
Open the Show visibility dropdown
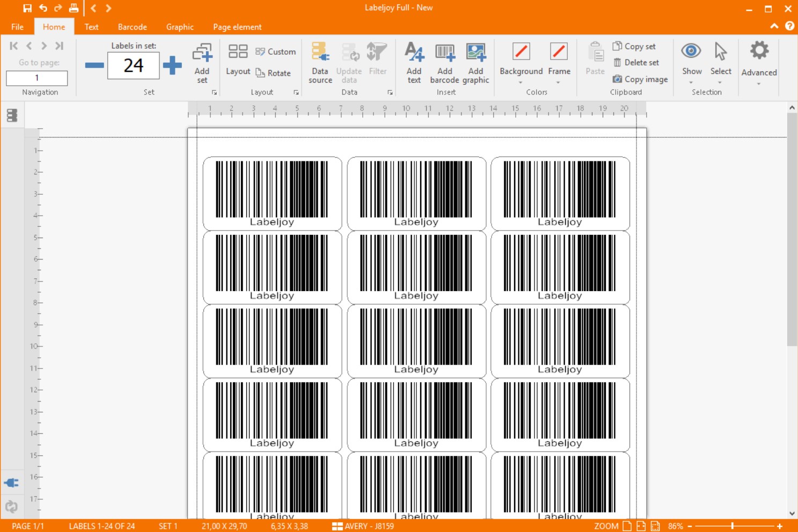coord(691,63)
